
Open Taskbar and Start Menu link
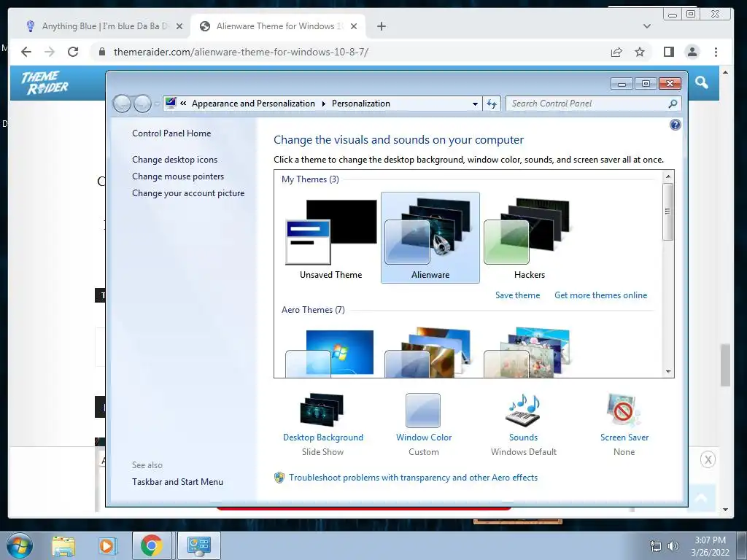178,482
